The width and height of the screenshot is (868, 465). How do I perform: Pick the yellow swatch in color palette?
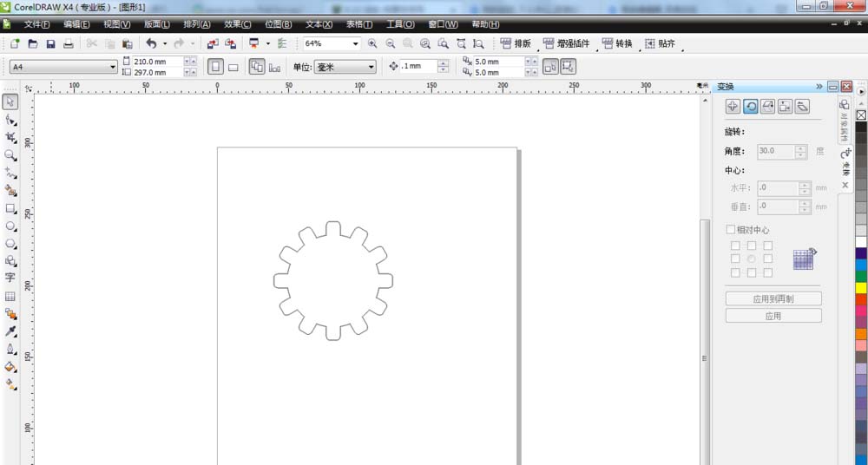point(861,287)
